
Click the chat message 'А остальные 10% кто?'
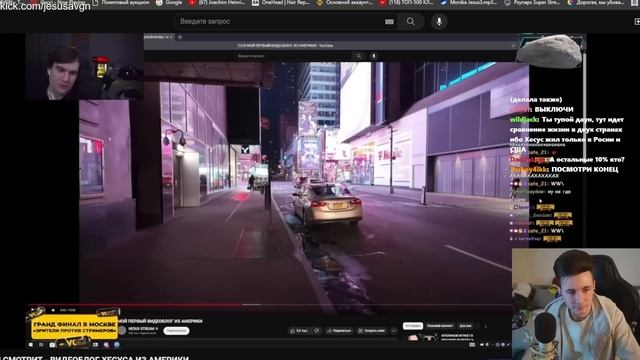coord(587,159)
